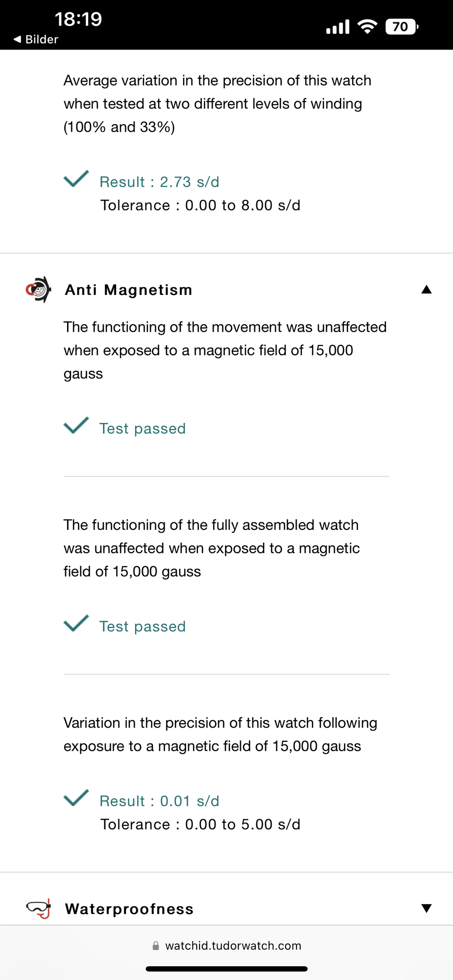
Task: Tap the home indicator bar
Action: [226, 969]
